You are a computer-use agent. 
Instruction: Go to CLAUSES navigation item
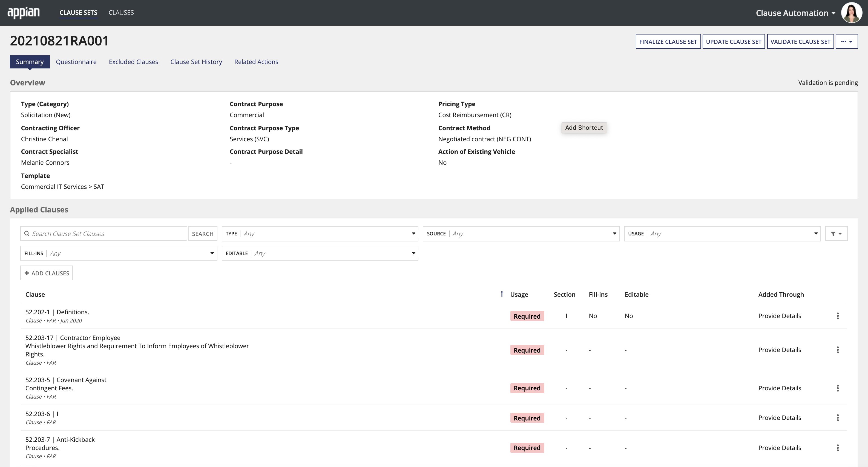pos(121,13)
